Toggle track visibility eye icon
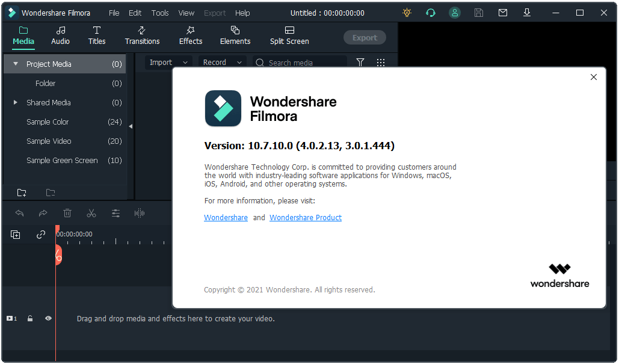 coord(48,318)
